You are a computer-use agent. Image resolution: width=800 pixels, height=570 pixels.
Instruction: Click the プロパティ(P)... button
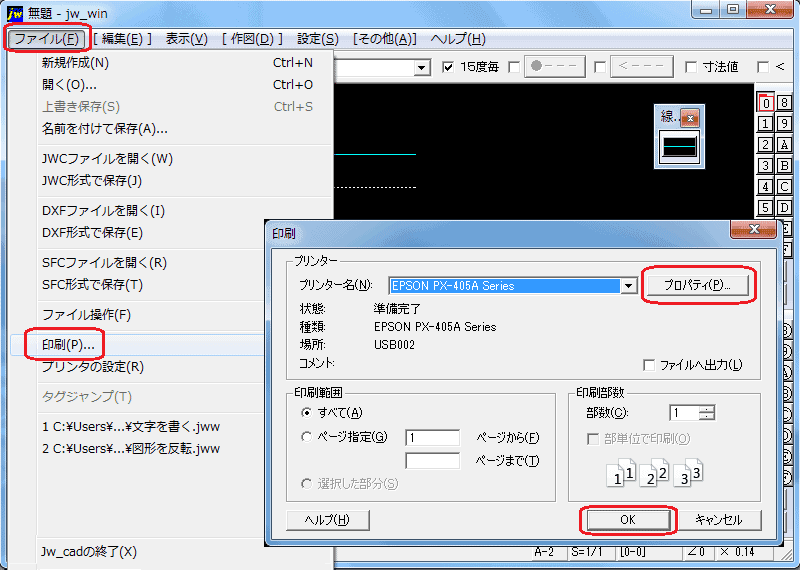(697, 285)
